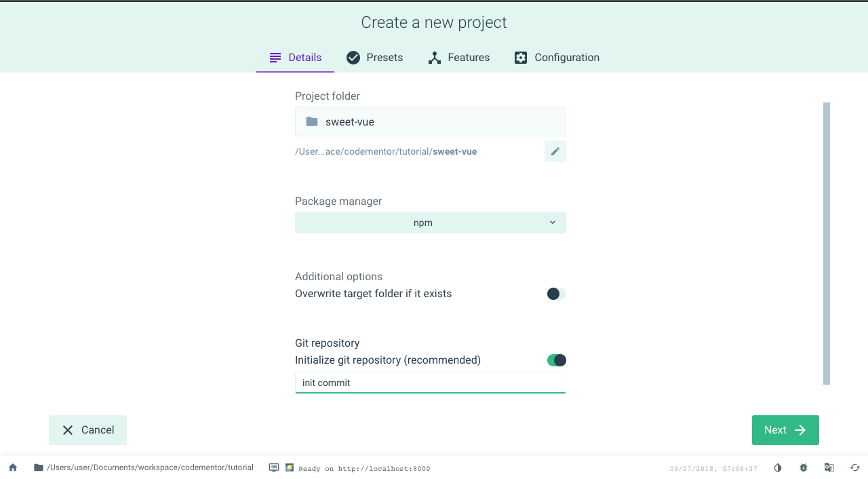The height and width of the screenshot is (479, 868).
Task: Click the home icon in the status bar
Action: pyautogui.click(x=12, y=467)
